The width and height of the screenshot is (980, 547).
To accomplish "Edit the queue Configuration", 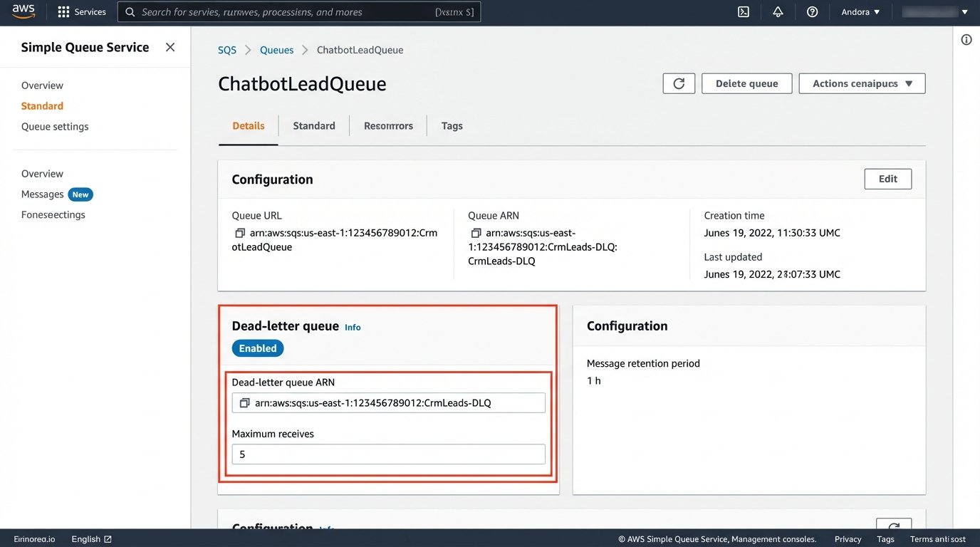I will pyautogui.click(x=887, y=179).
